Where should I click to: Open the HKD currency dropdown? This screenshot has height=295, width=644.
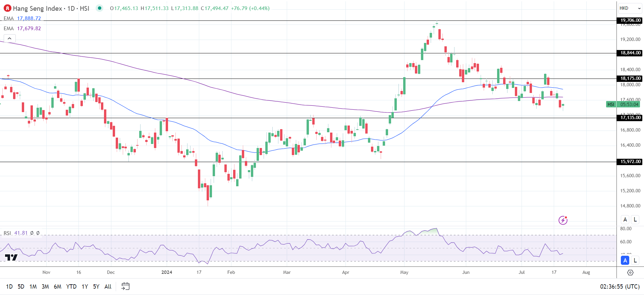coord(630,8)
